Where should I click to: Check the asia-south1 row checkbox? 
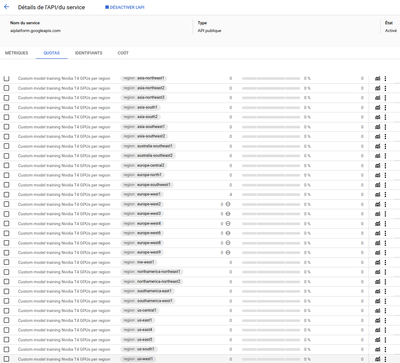6,107
